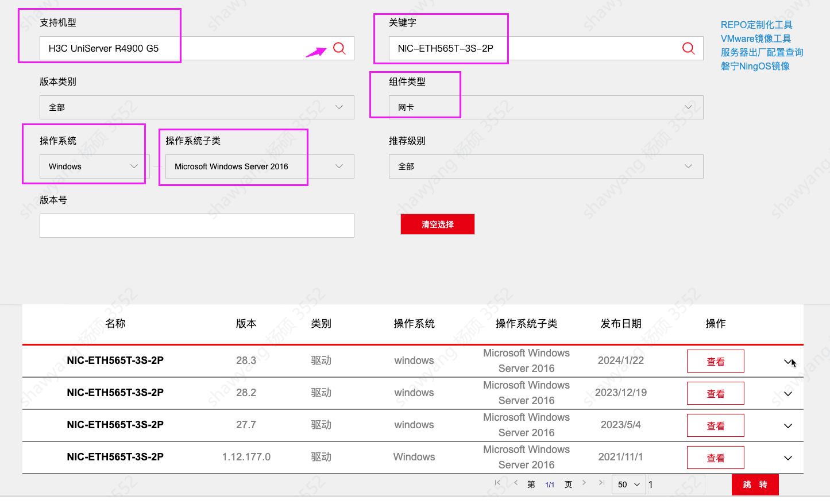Image resolution: width=830 pixels, height=504 pixels.
Task: Click the date 2021/11/1 cell
Action: click(x=621, y=457)
